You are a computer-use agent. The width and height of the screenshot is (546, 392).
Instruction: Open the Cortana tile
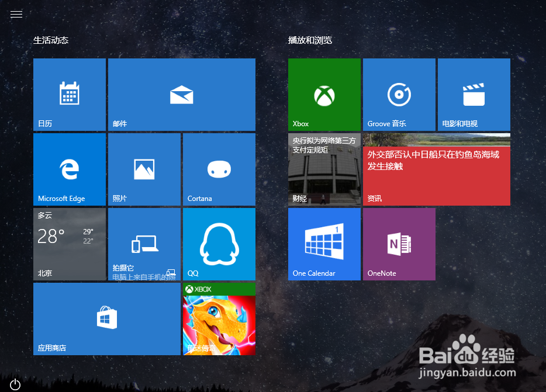click(219, 169)
